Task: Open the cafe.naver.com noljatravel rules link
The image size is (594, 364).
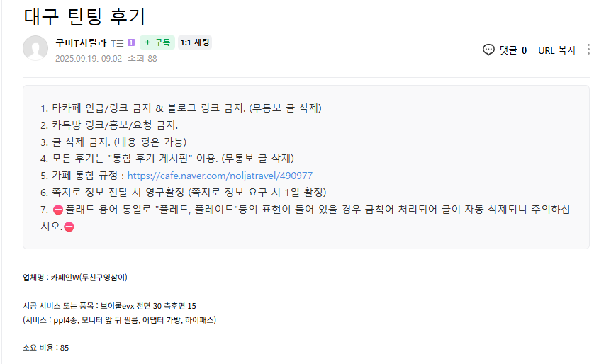Action: click(x=220, y=176)
